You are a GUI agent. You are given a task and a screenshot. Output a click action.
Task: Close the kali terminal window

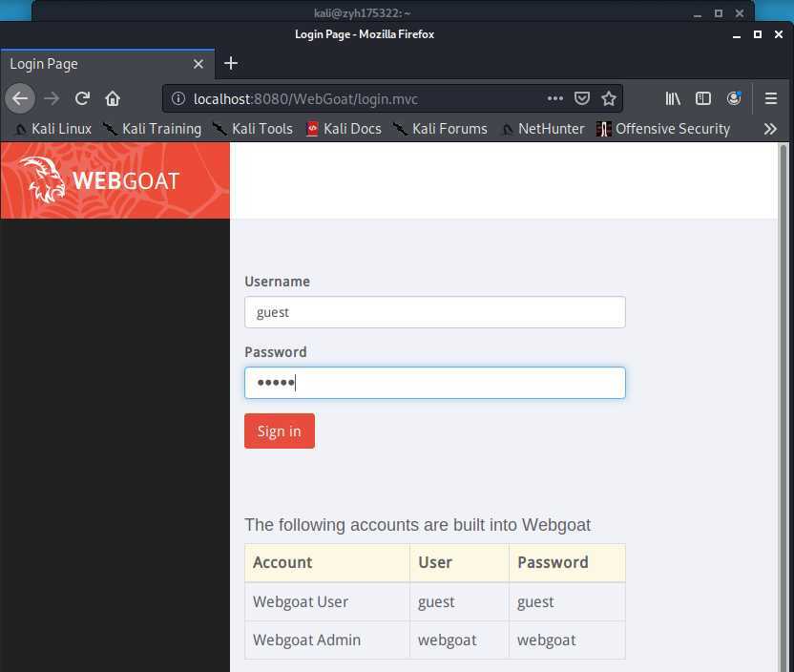click(740, 13)
